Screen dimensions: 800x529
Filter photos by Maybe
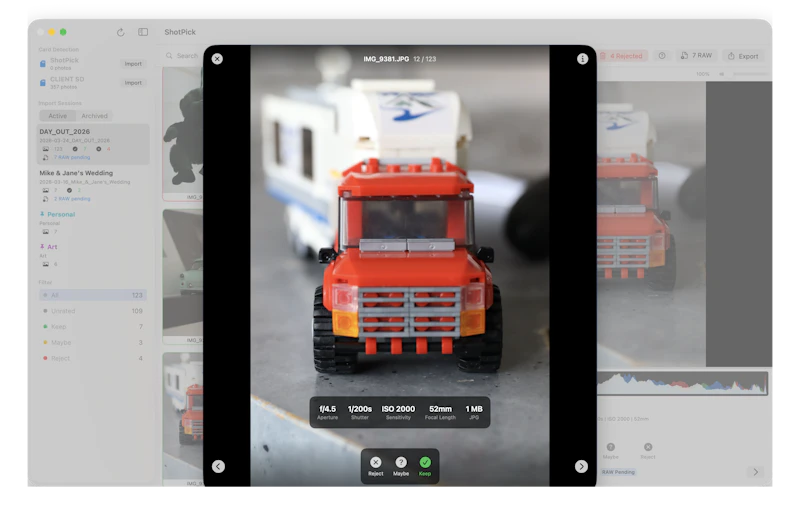pos(93,342)
